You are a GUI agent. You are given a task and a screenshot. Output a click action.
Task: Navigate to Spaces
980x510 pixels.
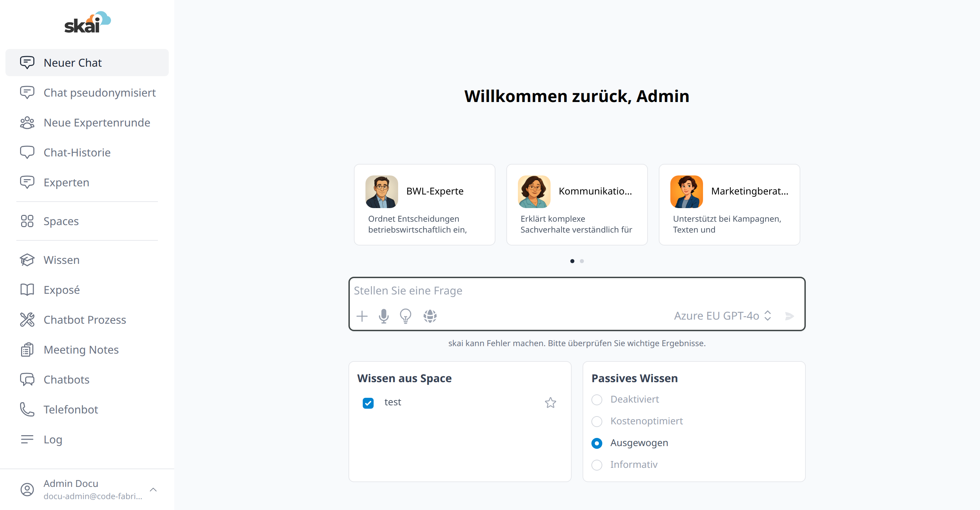(87, 221)
